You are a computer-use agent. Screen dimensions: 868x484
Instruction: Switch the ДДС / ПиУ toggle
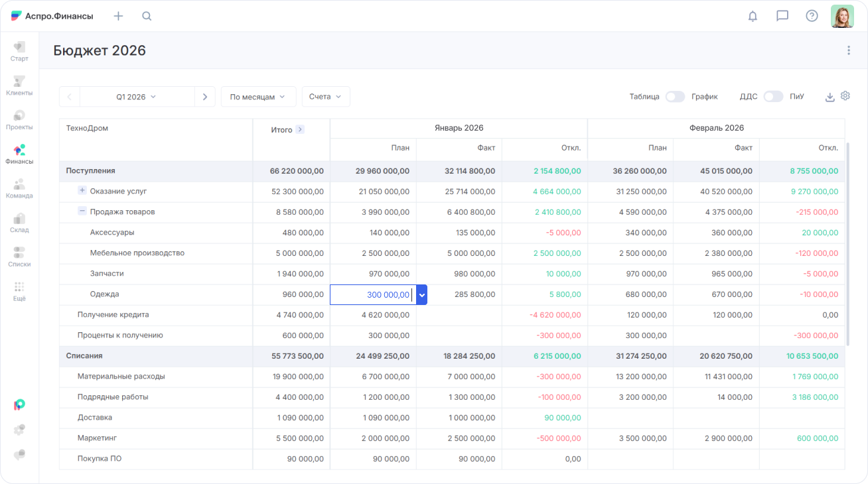pos(773,97)
